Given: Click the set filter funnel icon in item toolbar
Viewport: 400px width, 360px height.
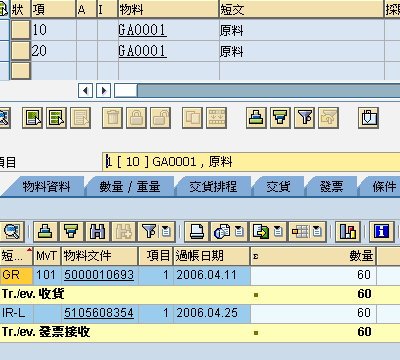Looking at the screenshot, I should click(304, 118).
